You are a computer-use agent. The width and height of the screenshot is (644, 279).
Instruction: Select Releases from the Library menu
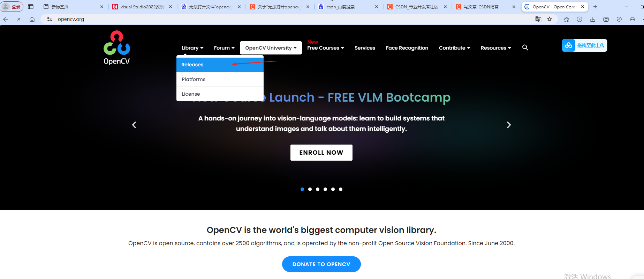(220, 65)
